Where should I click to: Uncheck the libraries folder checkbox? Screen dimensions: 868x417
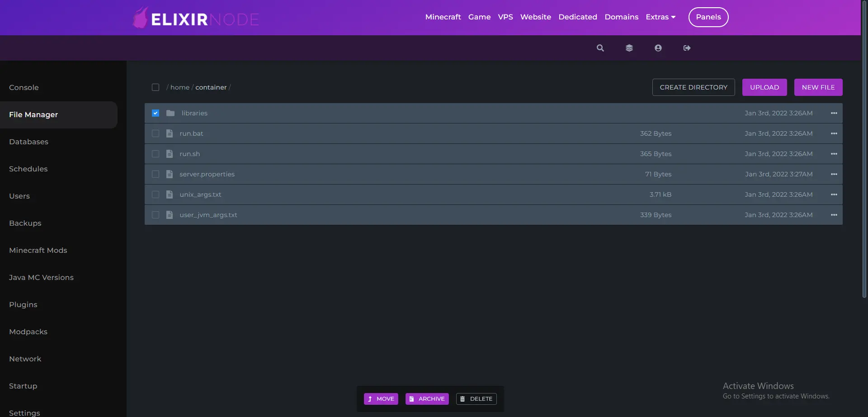(156, 113)
